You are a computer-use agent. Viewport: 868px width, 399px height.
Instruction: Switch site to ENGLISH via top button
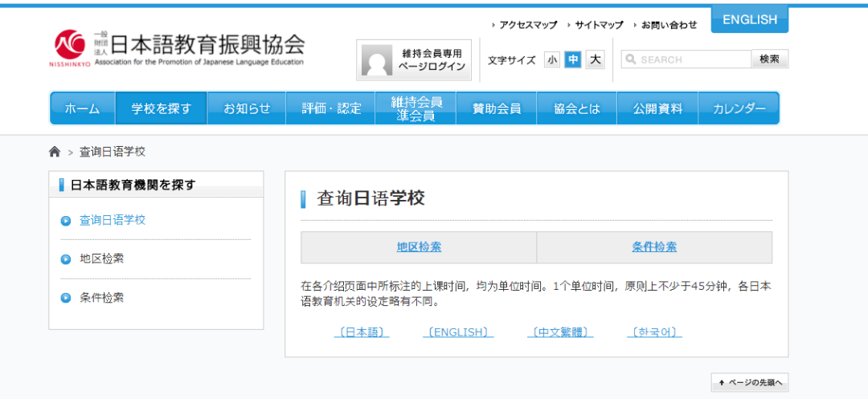750,20
